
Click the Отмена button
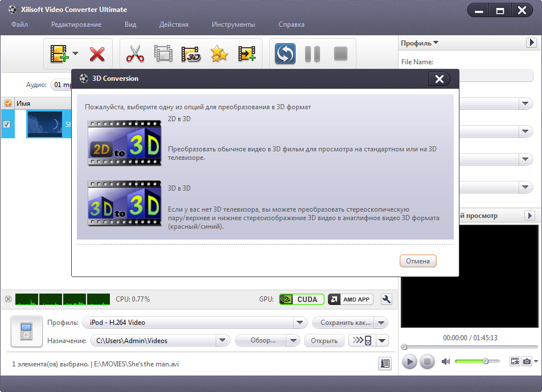[x=418, y=261]
